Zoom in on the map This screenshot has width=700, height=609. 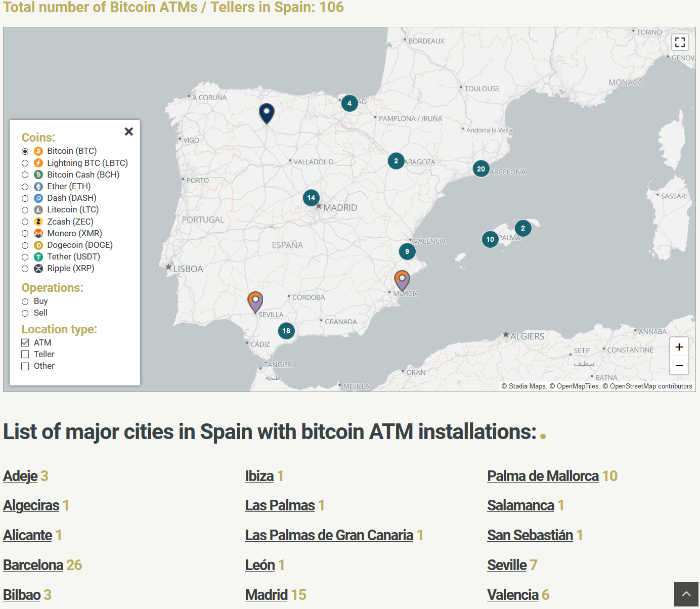[679, 347]
